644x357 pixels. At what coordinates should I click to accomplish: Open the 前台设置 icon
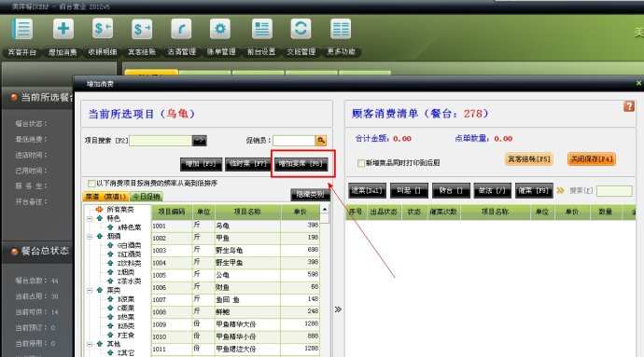point(261,29)
